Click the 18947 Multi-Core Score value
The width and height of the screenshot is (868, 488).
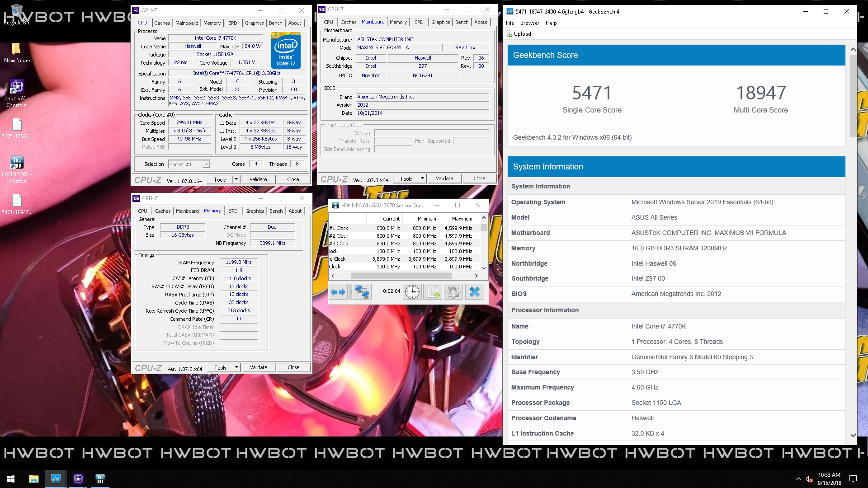click(x=761, y=93)
